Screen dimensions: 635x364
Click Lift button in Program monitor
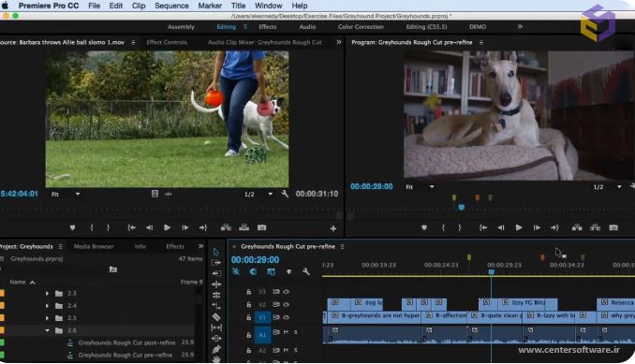577,227
